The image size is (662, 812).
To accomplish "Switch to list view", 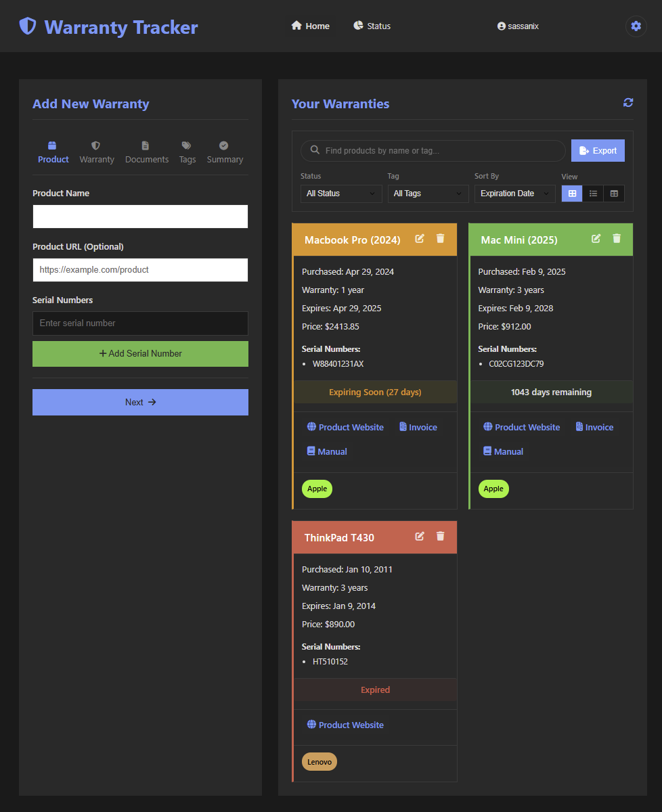I will pyautogui.click(x=593, y=194).
